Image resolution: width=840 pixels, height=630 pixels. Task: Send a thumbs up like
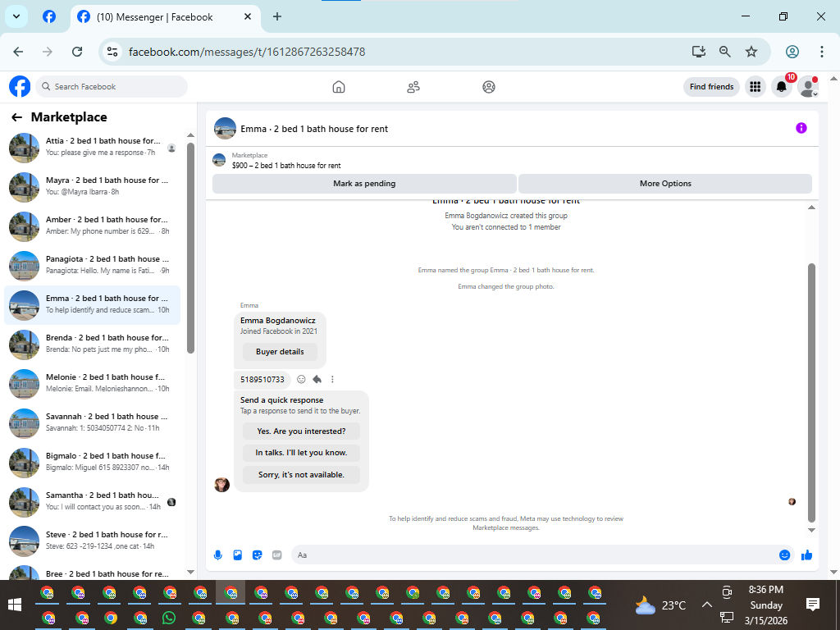807,555
